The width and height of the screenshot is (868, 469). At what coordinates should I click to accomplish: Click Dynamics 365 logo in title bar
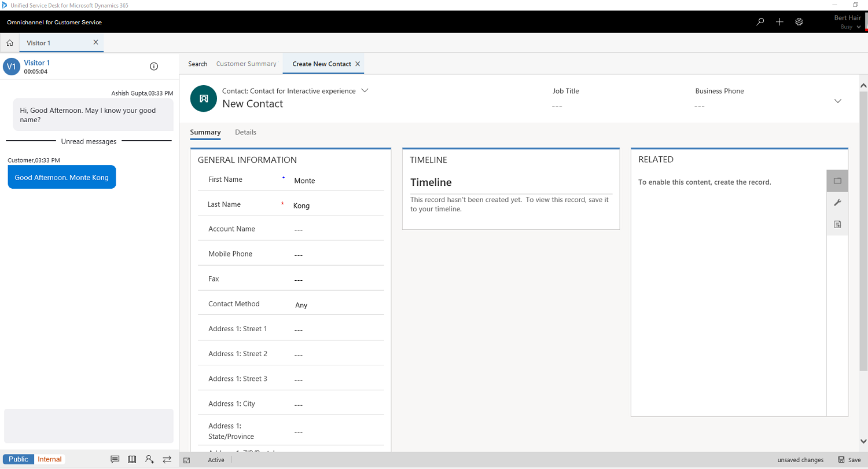pos(5,5)
